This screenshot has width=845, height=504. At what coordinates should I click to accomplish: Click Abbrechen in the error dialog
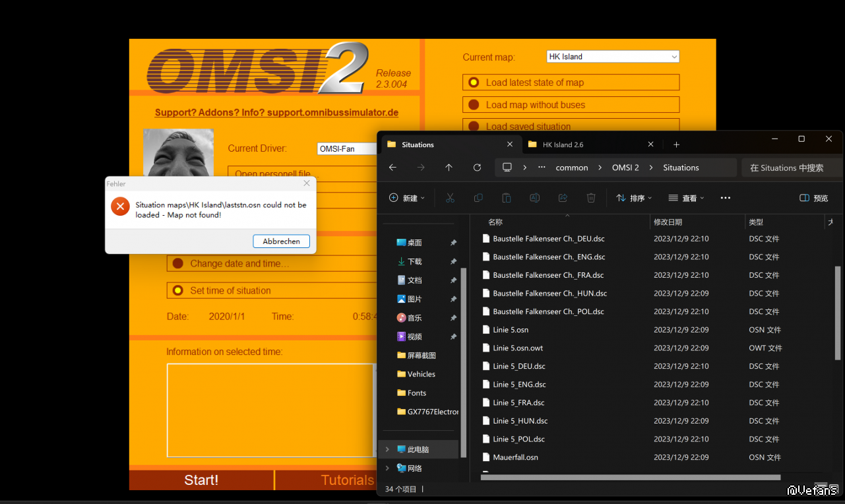(281, 241)
